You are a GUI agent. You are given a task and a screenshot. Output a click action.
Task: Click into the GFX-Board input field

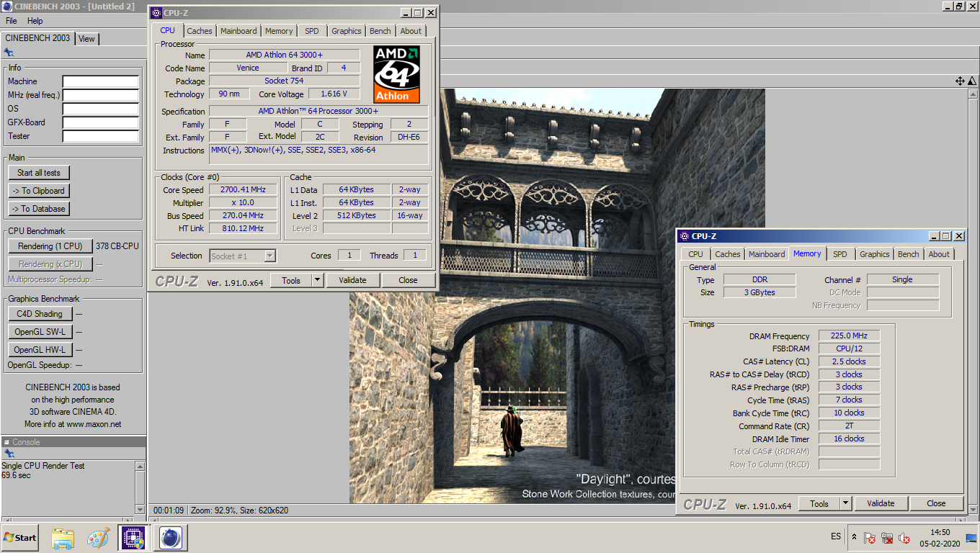[x=100, y=122]
